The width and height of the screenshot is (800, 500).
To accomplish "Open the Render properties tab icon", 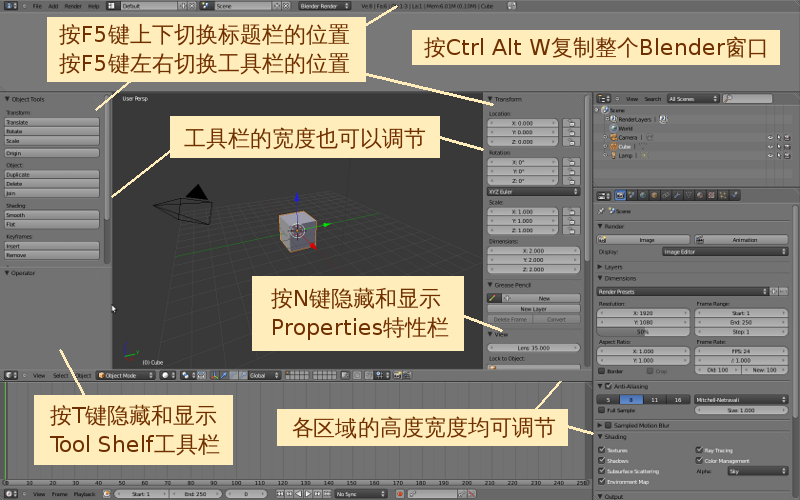I will click(x=620, y=195).
